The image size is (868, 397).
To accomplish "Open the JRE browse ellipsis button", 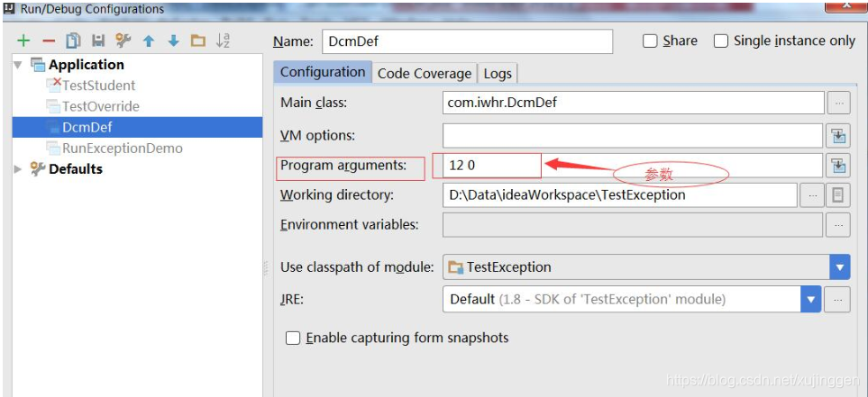I will point(837,299).
